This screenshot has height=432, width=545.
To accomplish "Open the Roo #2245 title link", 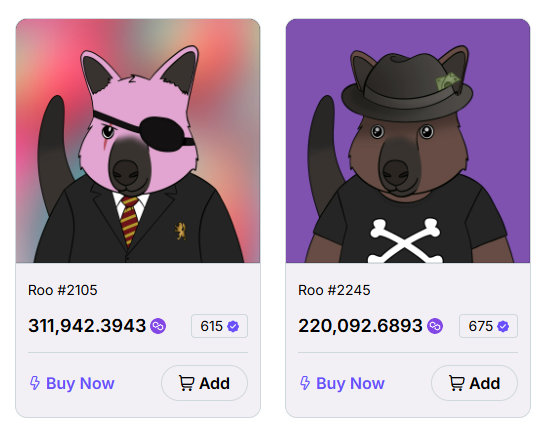I will (x=334, y=290).
